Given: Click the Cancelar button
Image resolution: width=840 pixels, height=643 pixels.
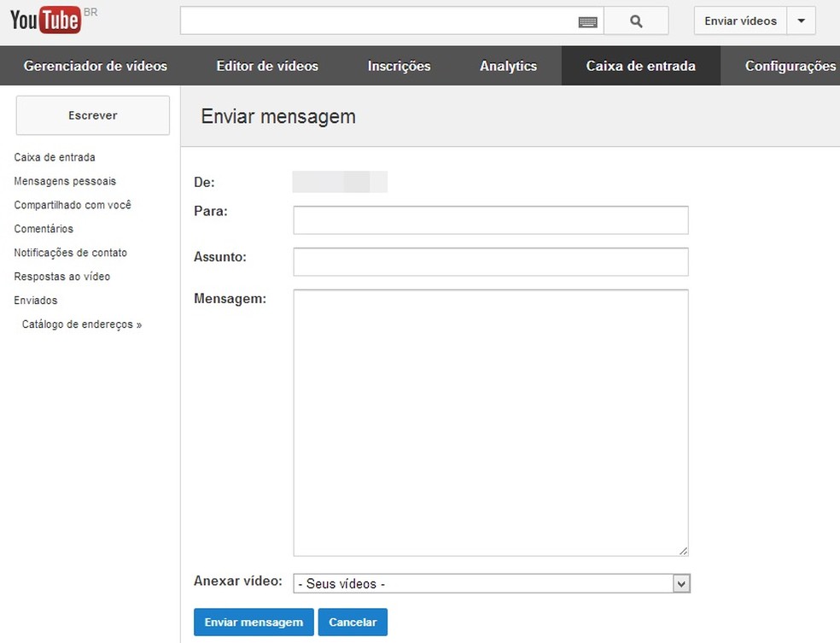Looking at the screenshot, I should pos(353,623).
